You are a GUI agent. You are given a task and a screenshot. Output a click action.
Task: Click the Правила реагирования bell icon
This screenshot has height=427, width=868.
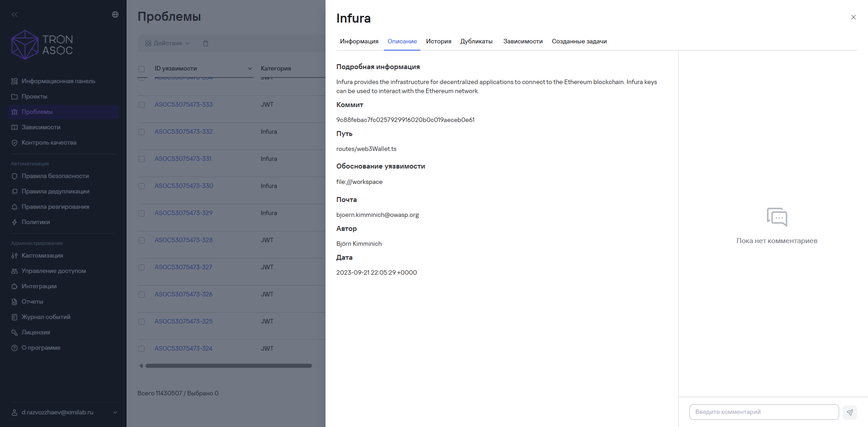pos(14,207)
